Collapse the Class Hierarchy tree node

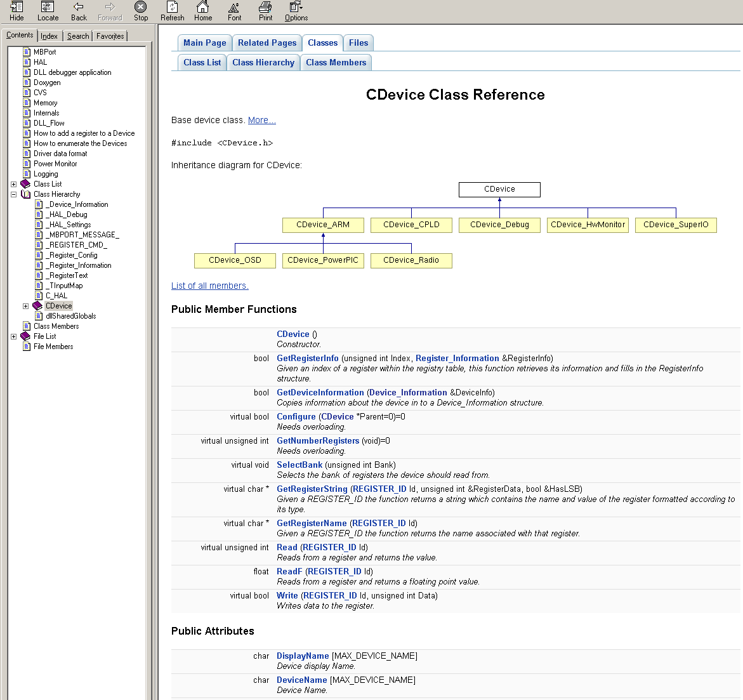(13, 194)
